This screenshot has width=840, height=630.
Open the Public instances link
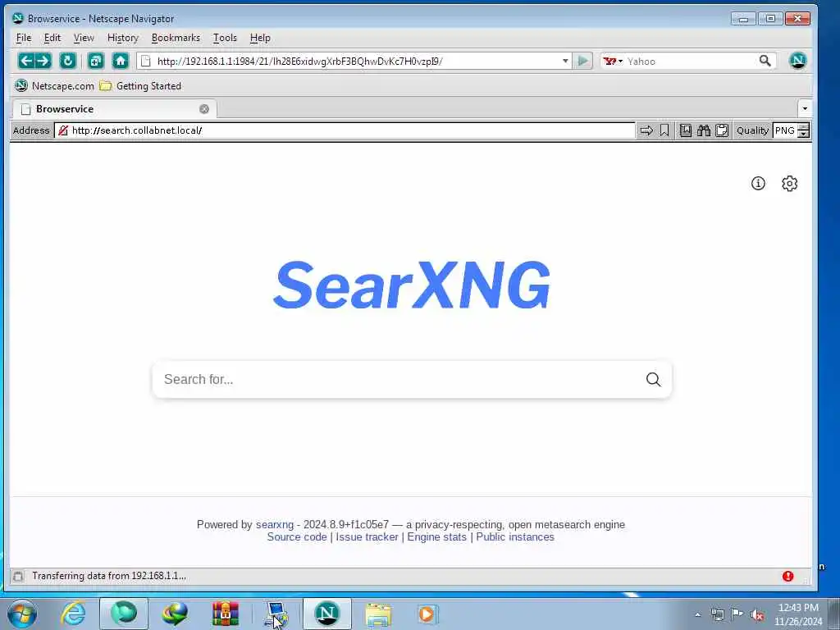515,536
